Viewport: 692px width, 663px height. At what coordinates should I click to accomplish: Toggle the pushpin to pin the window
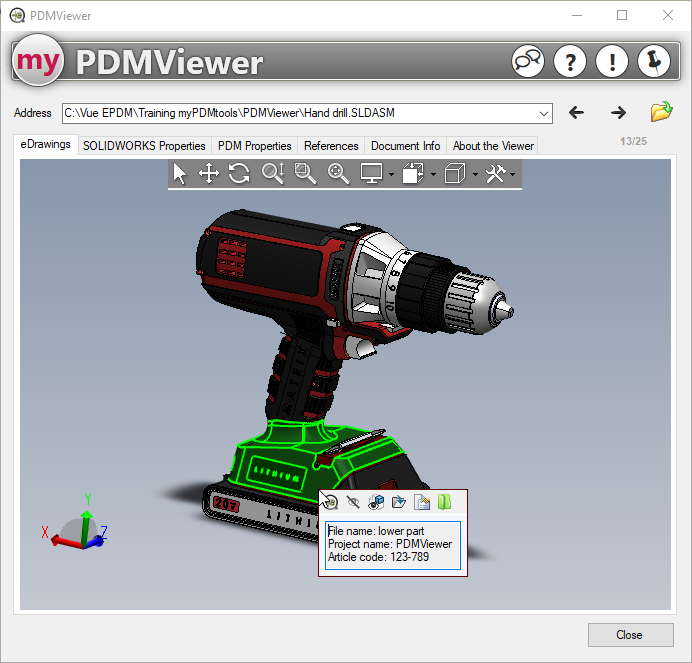tap(654, 62)
